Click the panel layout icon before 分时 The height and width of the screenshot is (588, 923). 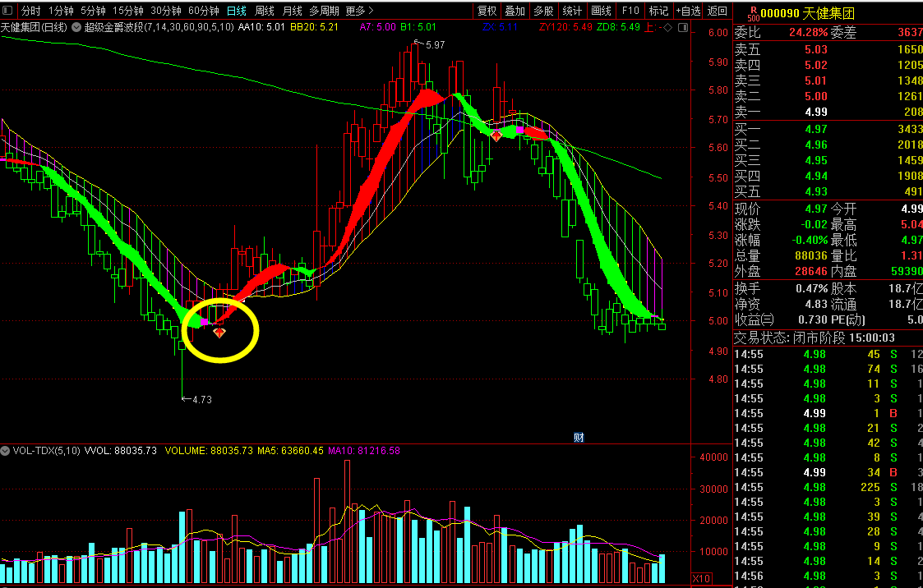coord(7,11)
